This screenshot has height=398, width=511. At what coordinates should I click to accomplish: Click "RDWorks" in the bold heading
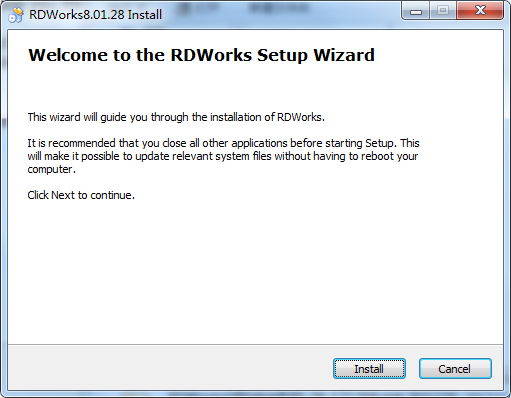[x=211, y=55]
